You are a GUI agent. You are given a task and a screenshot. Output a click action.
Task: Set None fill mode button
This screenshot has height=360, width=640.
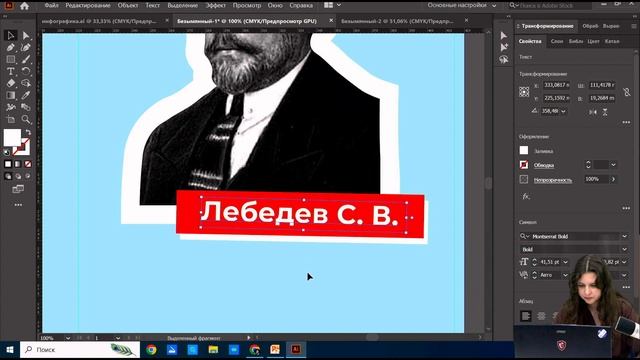28,164
